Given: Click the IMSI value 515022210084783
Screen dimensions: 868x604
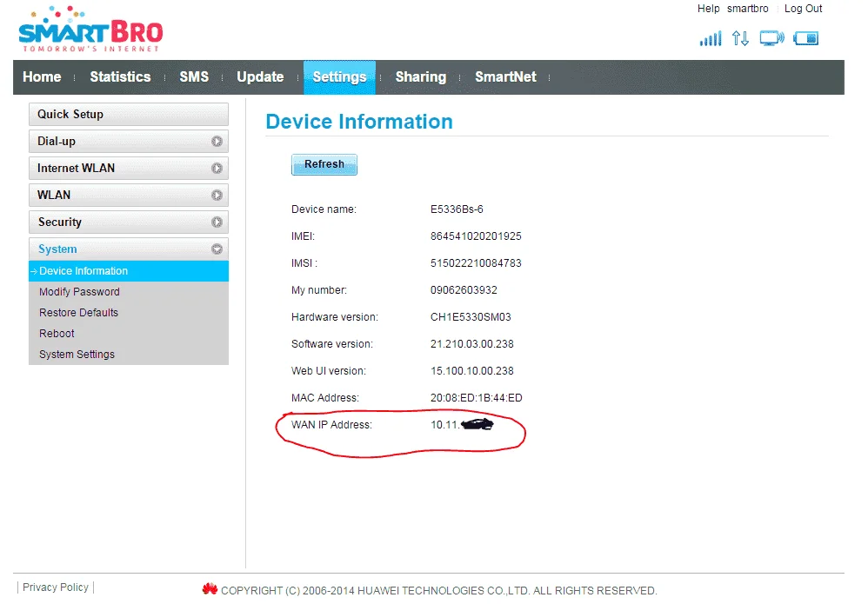Looking at the screenshot, I should (476, 263).
